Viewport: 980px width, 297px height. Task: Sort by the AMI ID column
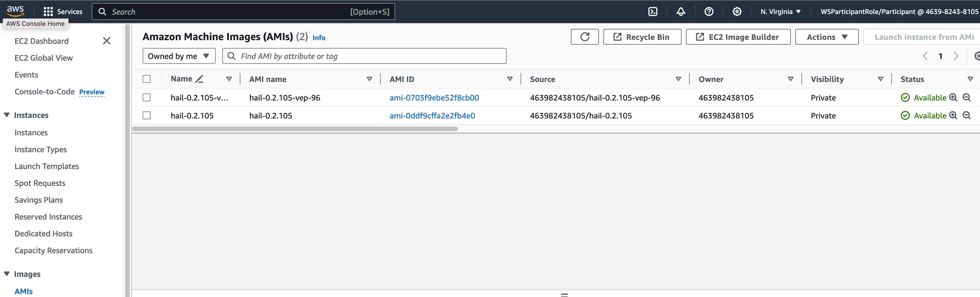[x=510, y=79]
